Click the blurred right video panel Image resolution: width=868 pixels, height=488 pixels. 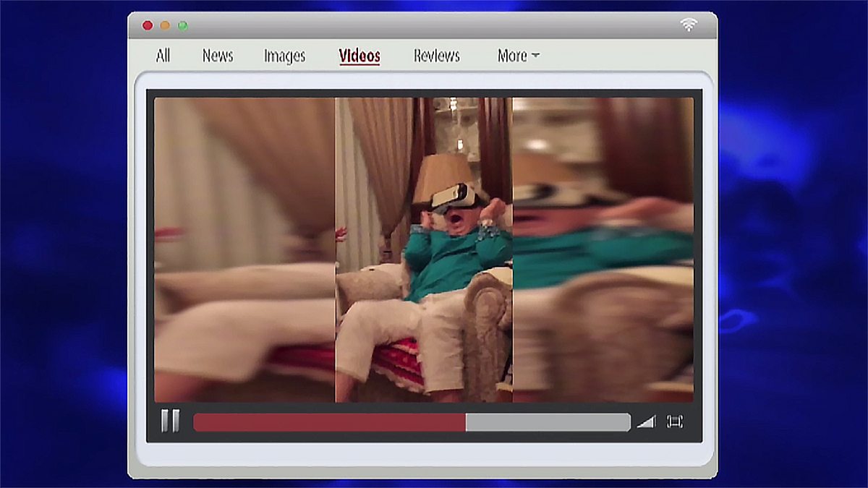603,249
